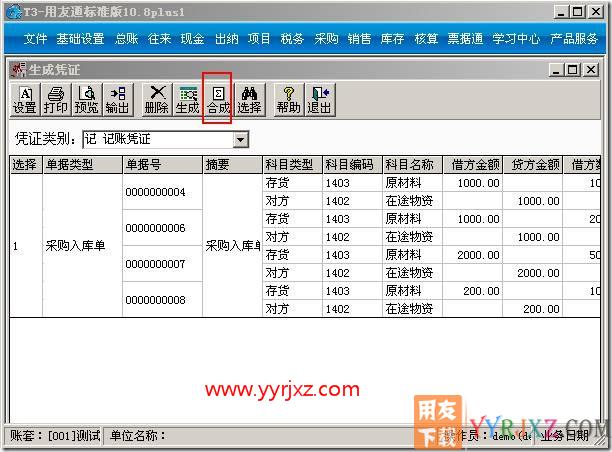Click 账套：[001]测试 status bar entry
Screen dimensions: 612x452
click(55, 436)
